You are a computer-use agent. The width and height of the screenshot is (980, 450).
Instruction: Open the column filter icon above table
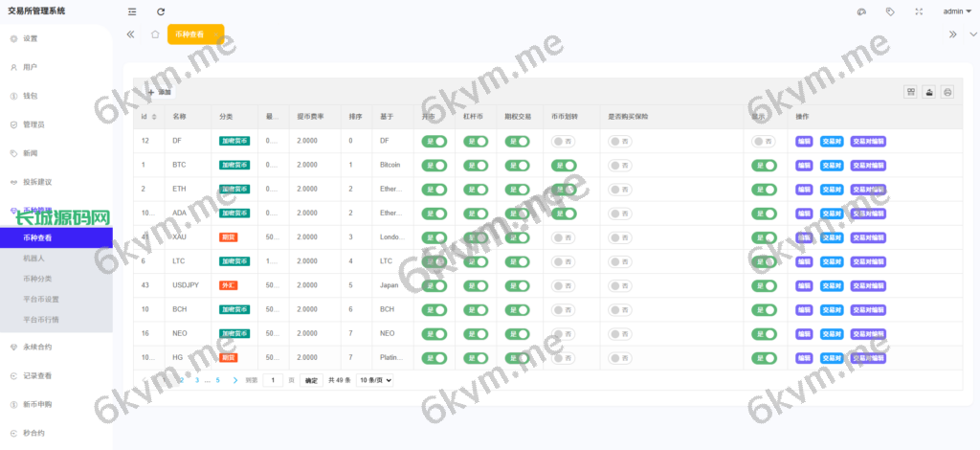911,92
